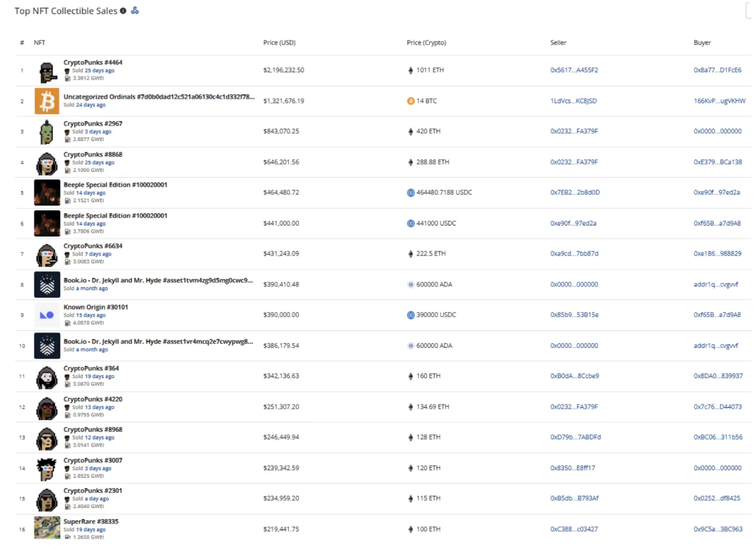756x550 pixels.
Task: Click the Book.io icon in row 8
Action: (x=47, y=284)
